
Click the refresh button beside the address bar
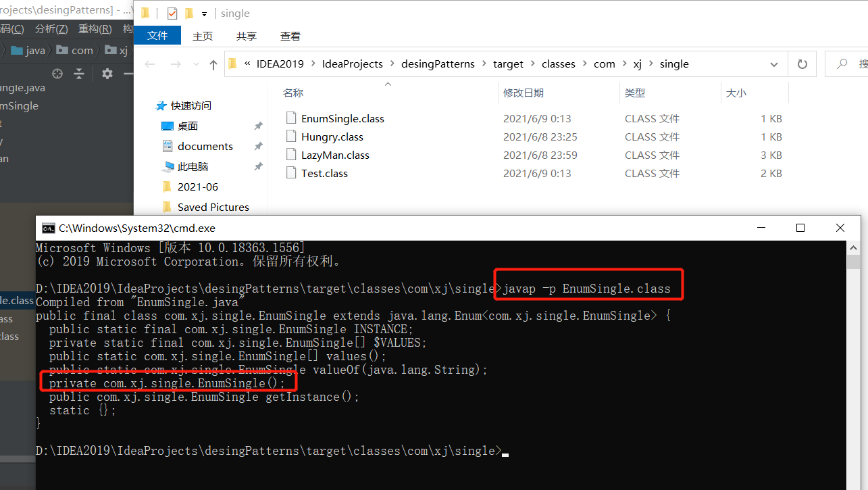click(802, 64)
